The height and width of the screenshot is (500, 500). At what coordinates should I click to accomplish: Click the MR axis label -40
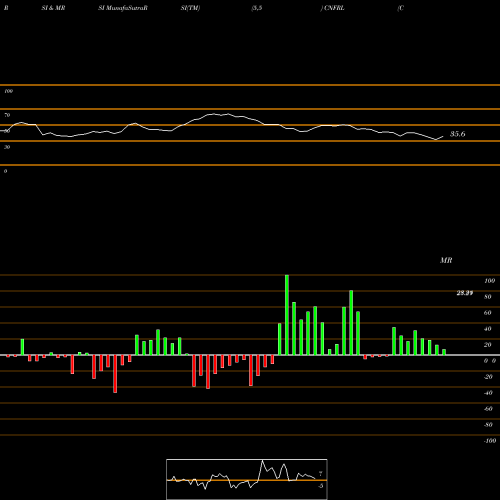[x=488, y=393]
